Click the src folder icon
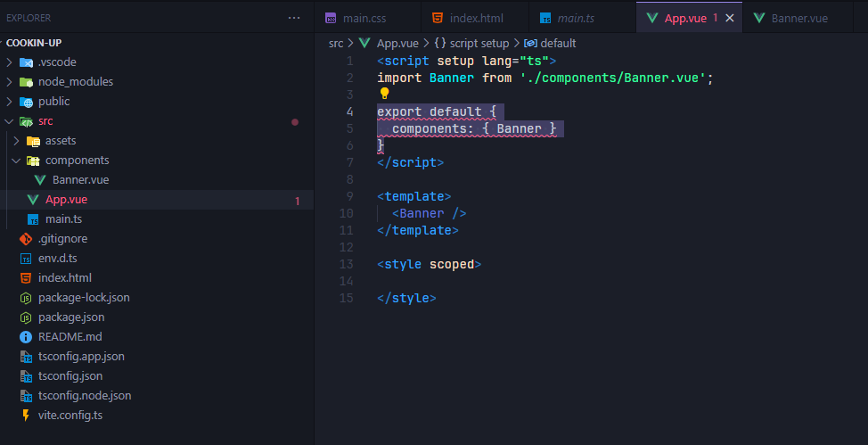 pyautogui.click(x=26, y=121)
